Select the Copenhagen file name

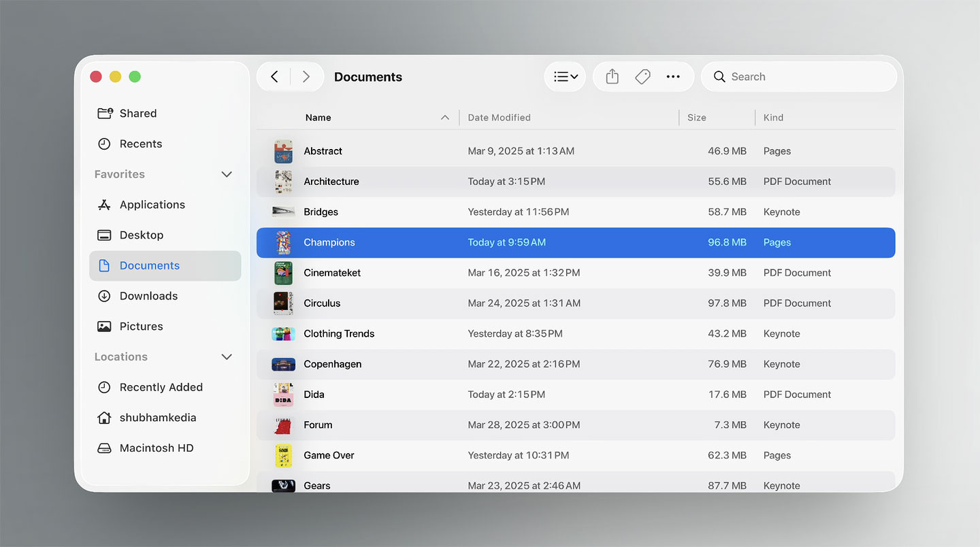pos(332,364)
